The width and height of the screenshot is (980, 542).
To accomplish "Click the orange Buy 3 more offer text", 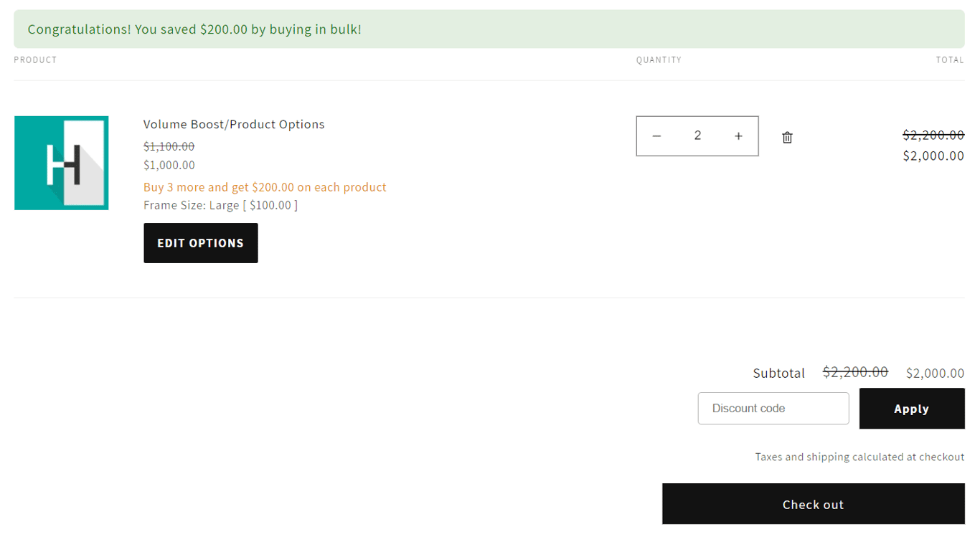I will pos(265,187).
